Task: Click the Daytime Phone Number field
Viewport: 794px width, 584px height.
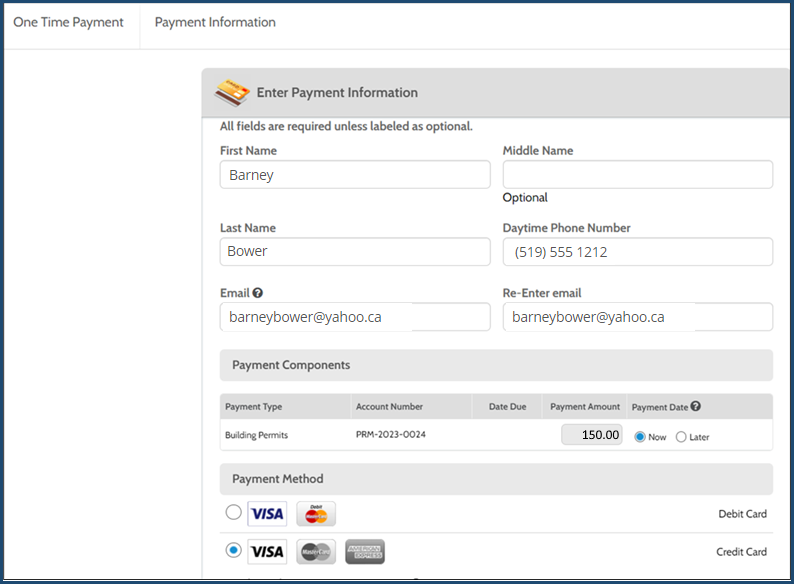Action: click(637, 252)
